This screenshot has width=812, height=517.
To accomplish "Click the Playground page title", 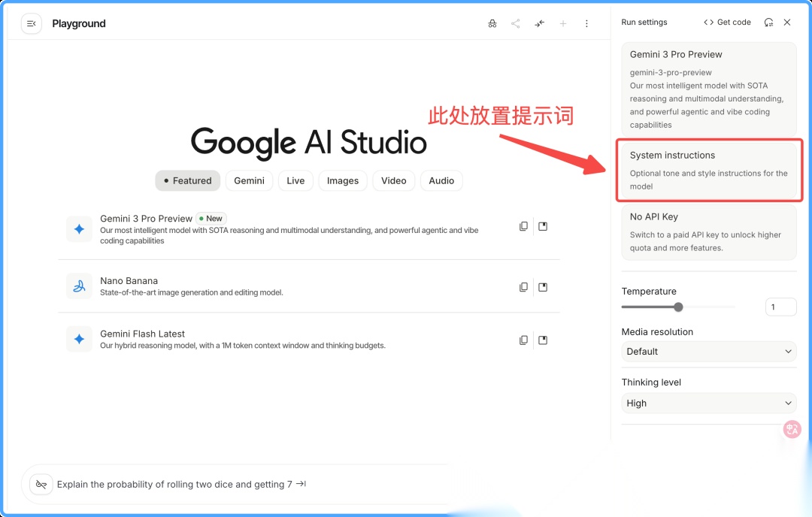I will click(79, 24).
